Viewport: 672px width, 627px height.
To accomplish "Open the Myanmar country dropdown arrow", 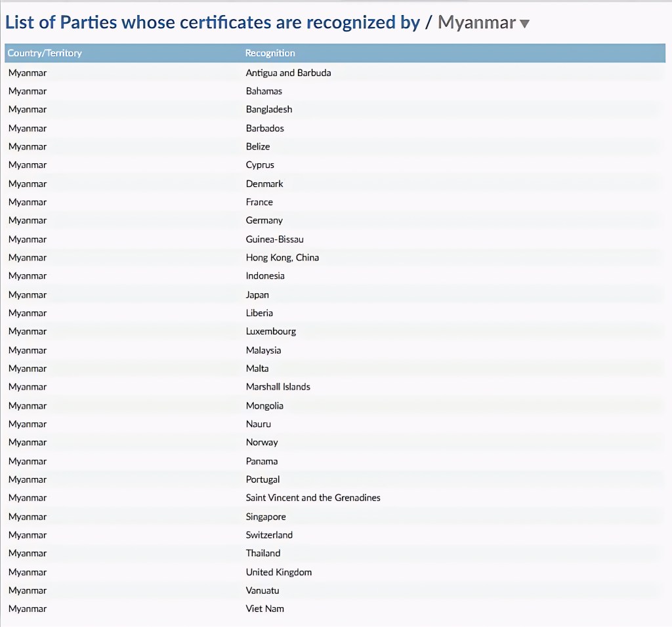I will [524, 24].
